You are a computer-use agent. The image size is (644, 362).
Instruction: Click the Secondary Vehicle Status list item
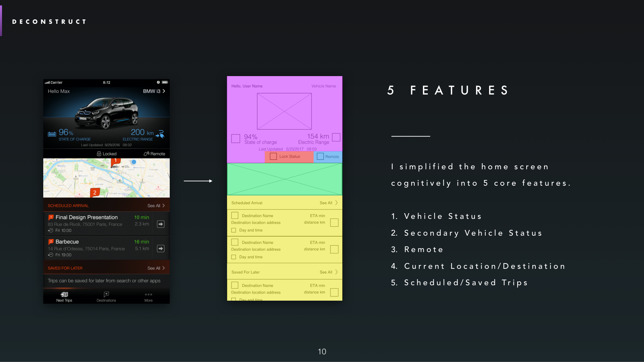pos(466,233)
